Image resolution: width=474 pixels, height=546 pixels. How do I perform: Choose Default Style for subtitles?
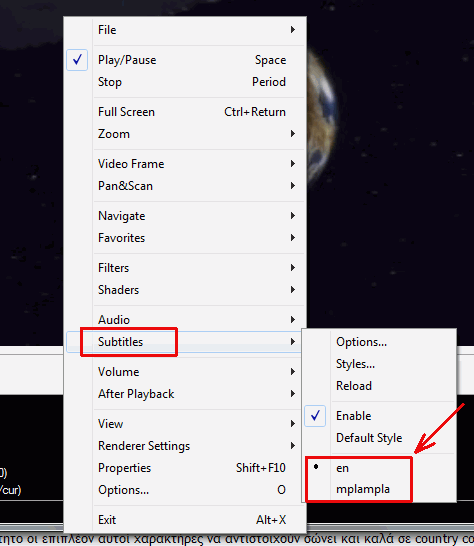(380, 438)
